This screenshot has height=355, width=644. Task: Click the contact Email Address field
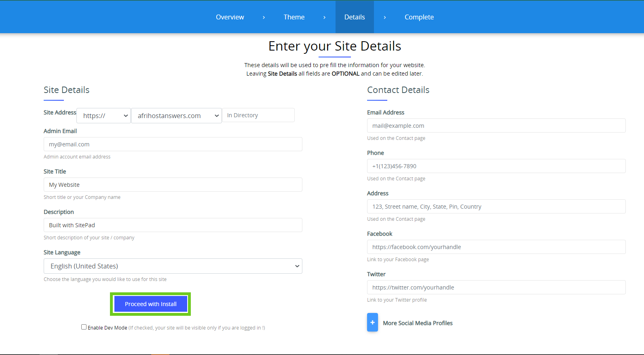click(x=496, y=126)
